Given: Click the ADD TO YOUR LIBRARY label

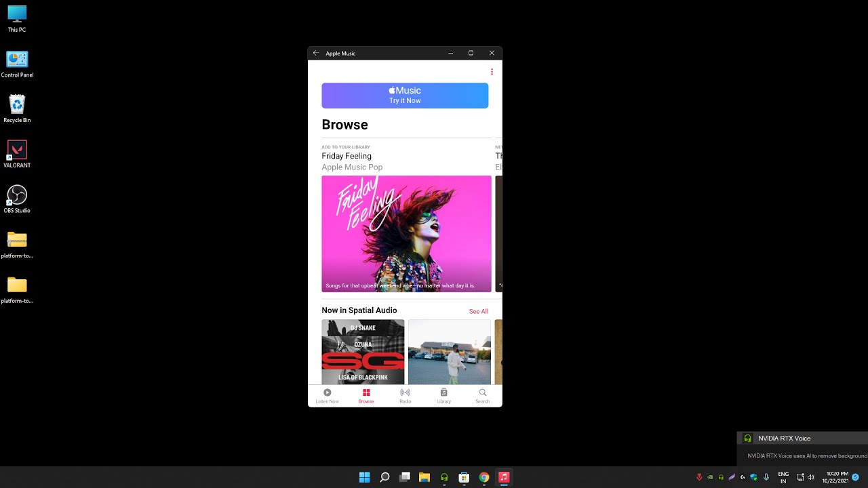Looking at the screenshot, I should (346, 147).
